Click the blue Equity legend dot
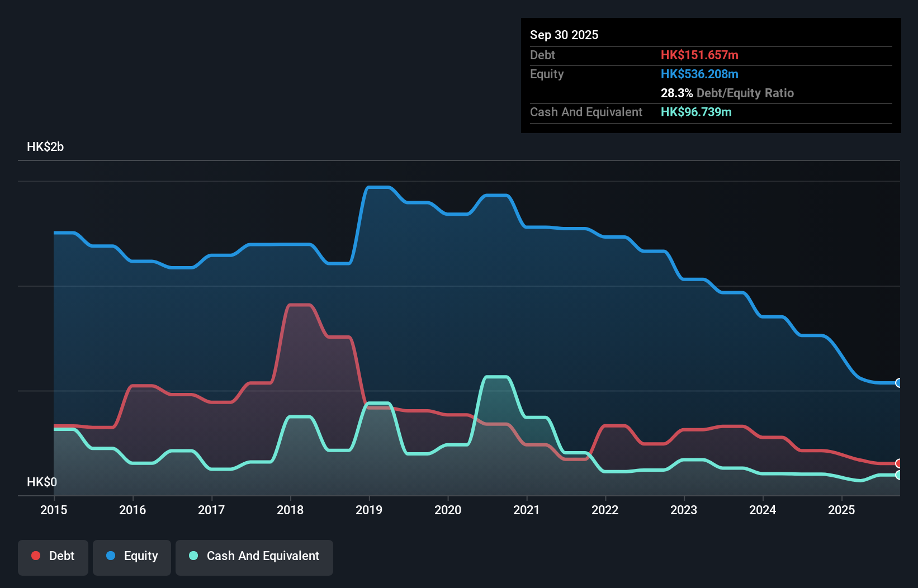The width and height of the screenshot is (918, 588). 111,556
